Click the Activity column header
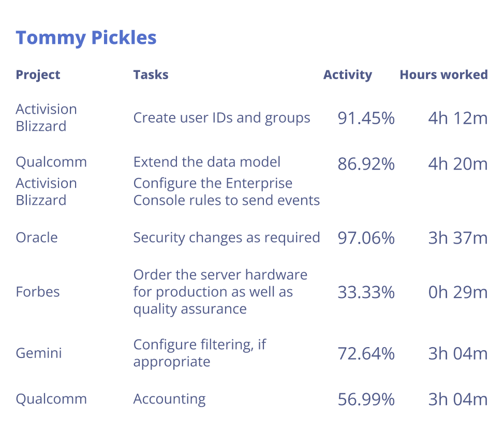 (x=347, y=74)
